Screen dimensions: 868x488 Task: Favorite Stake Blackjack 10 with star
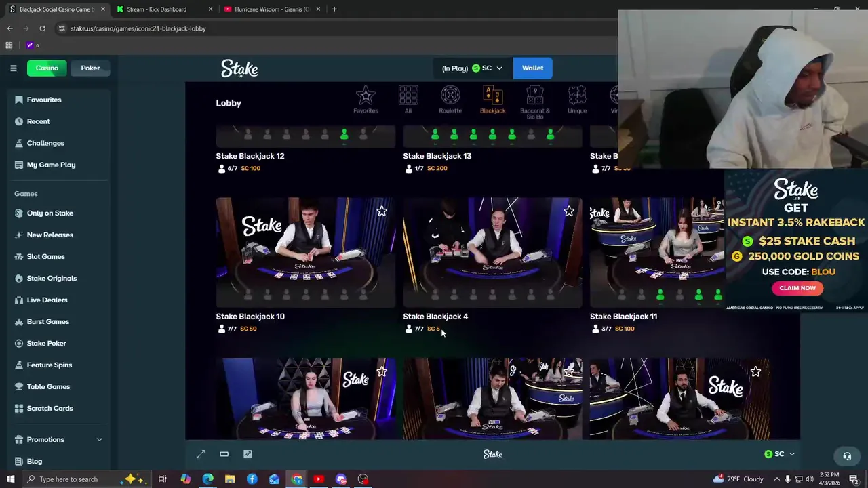(x=382, y=211)
